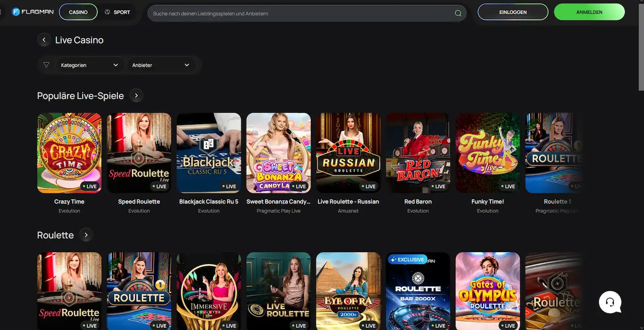The height and width of the screenshot is (330, 644).
Task: Click the Exclusive badge on Roulette Bar 2000X
Action: tap(407, 259)
